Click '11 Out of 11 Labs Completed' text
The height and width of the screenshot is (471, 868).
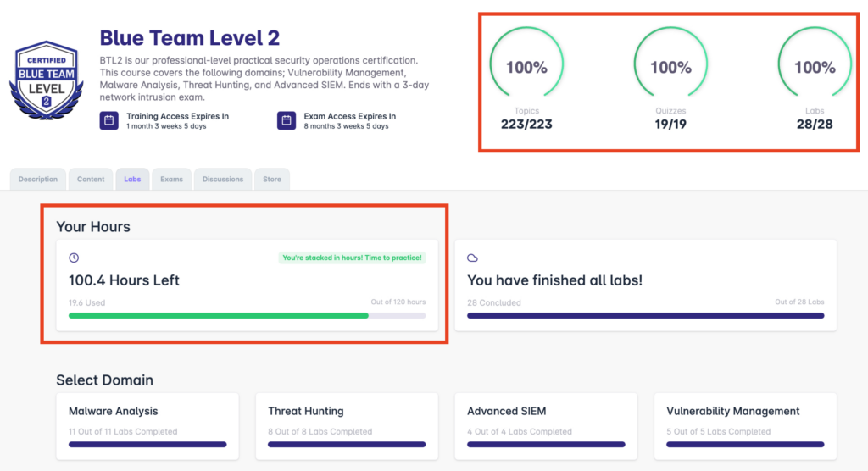pyautogui.click(x=123, y=432)
